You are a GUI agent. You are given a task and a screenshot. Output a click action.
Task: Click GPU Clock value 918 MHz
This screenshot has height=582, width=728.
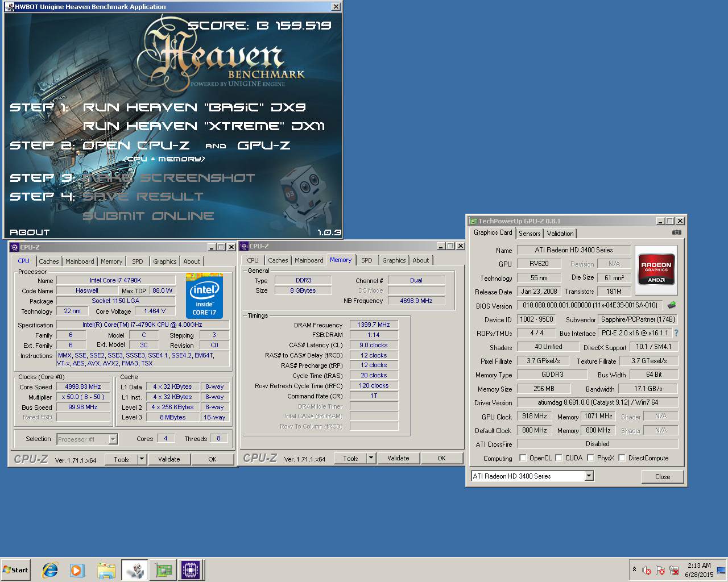click(x=535, y=416)
